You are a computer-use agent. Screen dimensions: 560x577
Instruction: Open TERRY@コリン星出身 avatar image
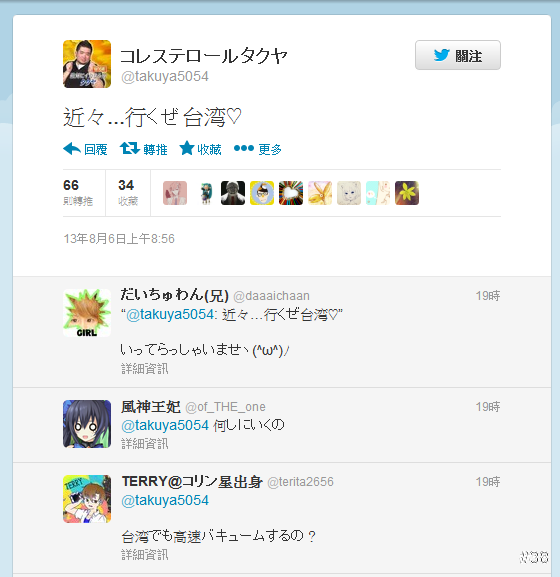[87, 499]
